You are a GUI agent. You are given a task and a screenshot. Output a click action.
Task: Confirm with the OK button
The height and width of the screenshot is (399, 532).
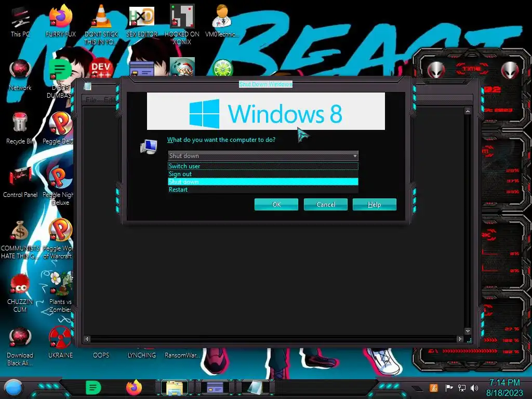pos(276,204)
